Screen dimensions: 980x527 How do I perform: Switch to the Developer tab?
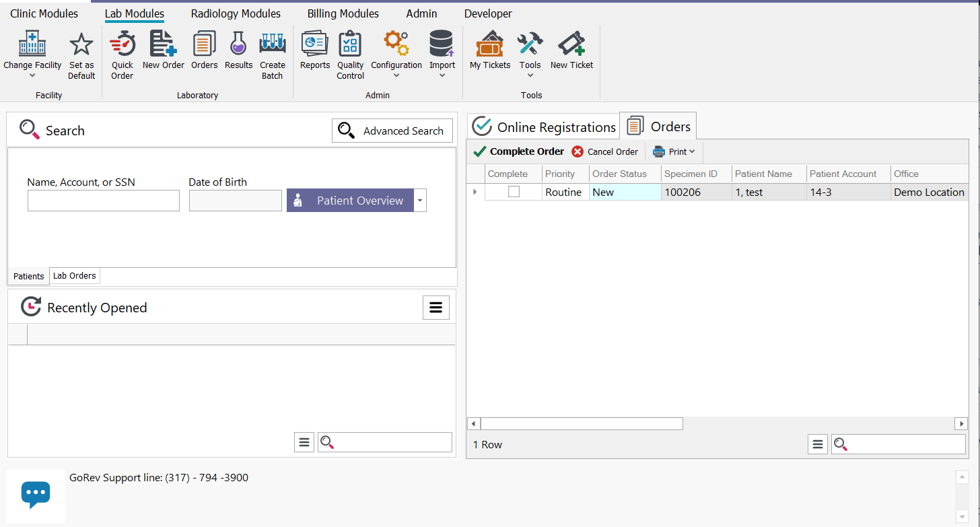coord(488,13)
